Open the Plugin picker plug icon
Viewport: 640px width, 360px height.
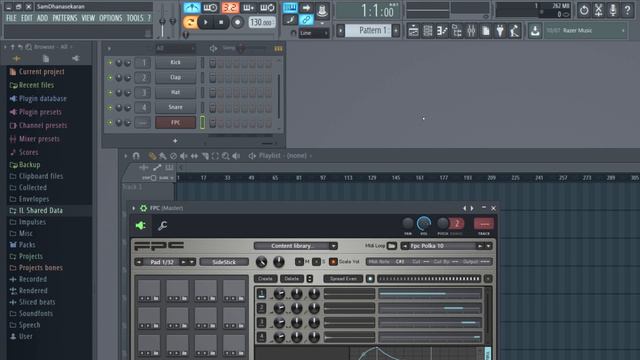(500, 31)
